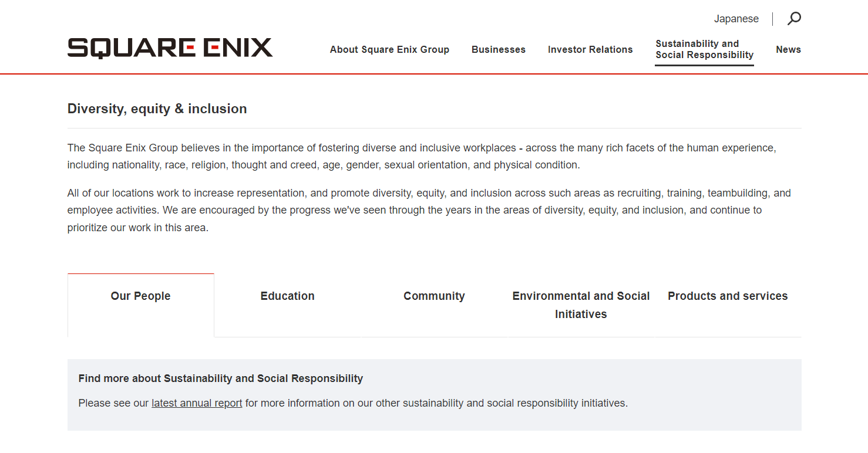Click the divider beside the Japanese link

click(x=772, y=19)
